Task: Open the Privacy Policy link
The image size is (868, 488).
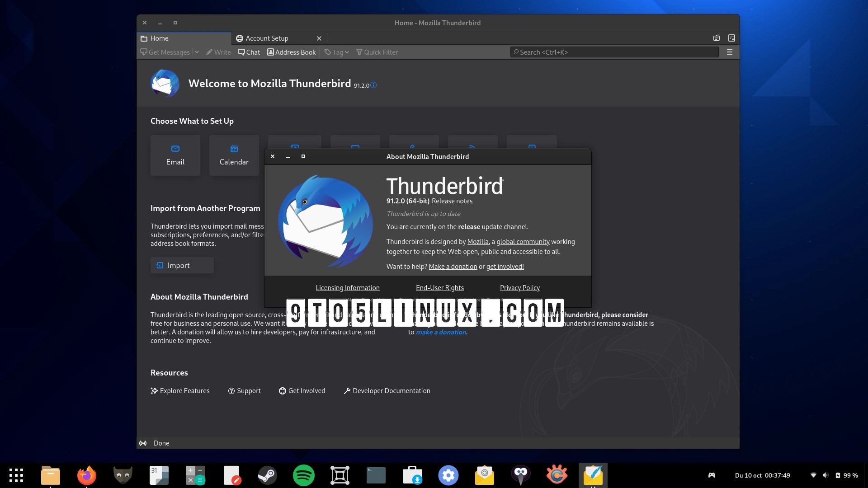Action: pyautogui.click(x=519, y=288)
